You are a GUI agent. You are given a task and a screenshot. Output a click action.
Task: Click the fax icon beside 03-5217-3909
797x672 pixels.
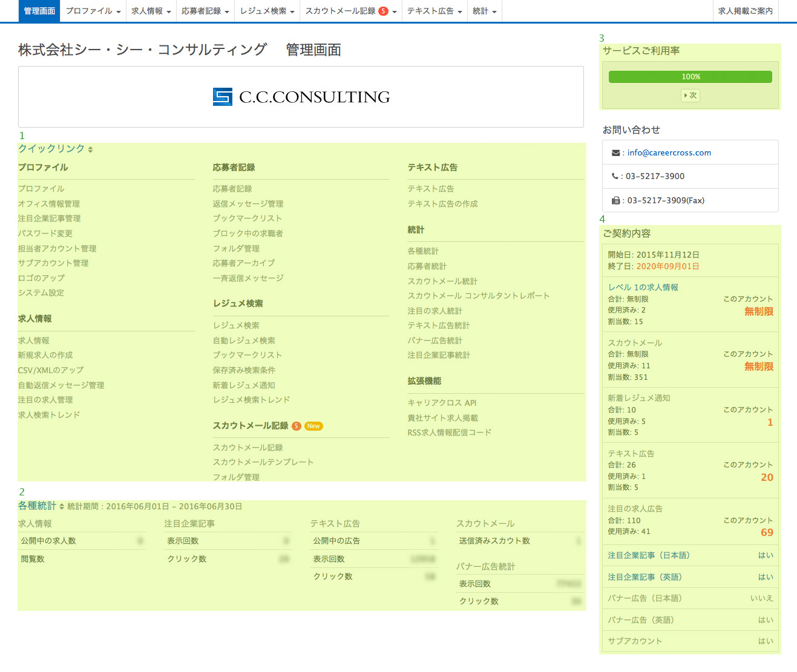(615, 201)
